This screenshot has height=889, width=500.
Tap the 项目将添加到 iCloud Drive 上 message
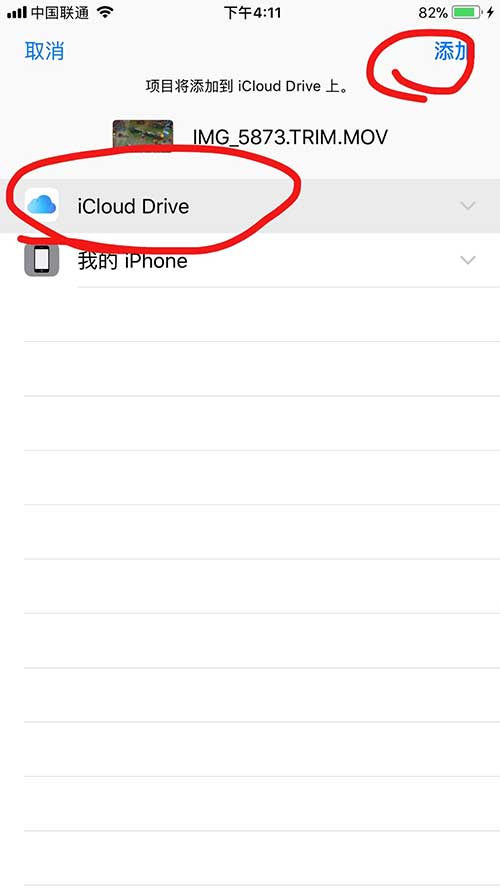[246, 86]
